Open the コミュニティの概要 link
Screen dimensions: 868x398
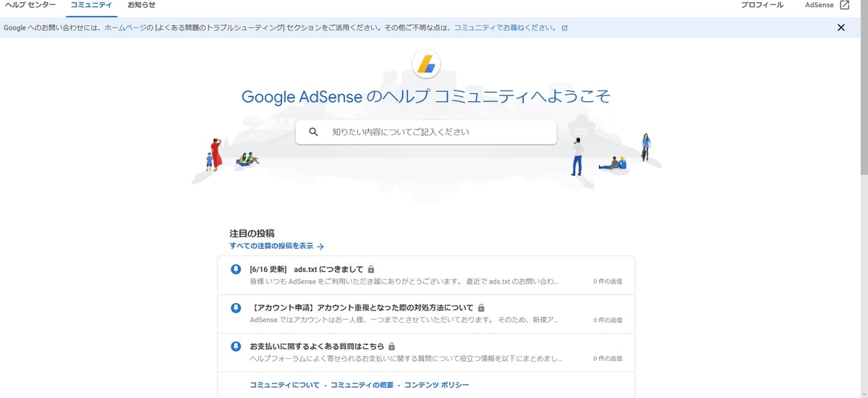362,385
